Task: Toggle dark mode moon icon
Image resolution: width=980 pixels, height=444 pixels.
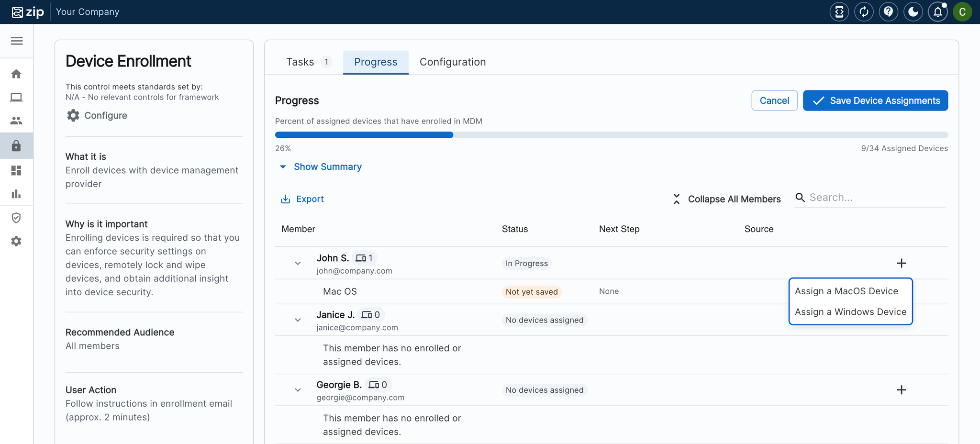Action: tap(913, 12)
